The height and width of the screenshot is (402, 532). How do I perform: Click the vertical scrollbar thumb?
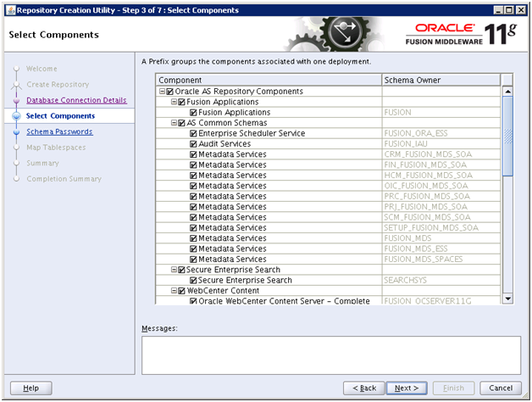point(507,137)
